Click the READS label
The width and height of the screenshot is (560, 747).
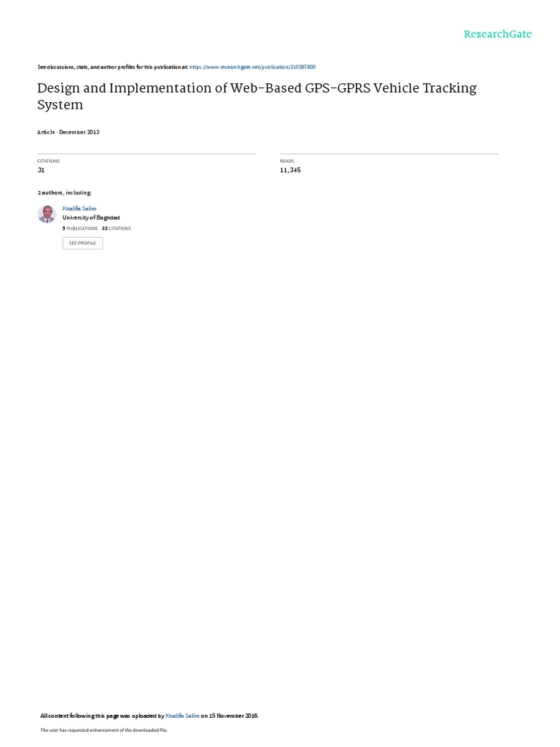pos(287,161)
